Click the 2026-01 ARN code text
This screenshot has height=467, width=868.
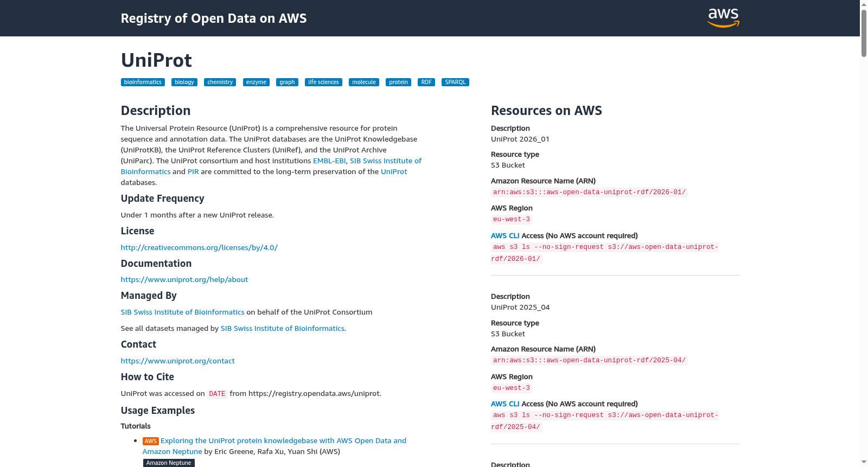tap(589, 193)
